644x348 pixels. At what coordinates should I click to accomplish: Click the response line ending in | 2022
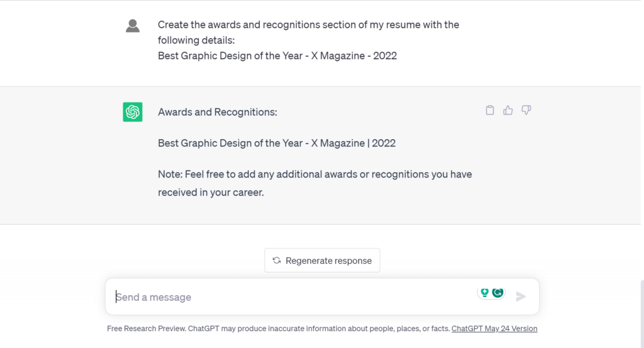pyautogui.click(x=277, y=143)
